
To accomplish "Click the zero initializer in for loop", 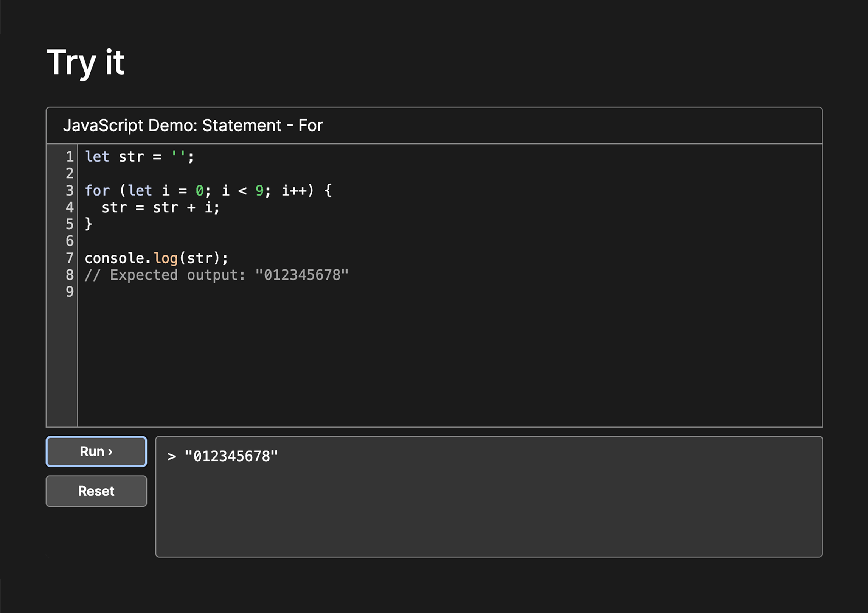I will tap(200, 190).
